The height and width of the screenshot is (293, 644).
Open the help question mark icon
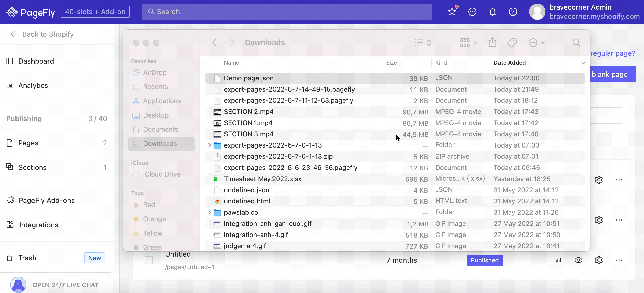click(x=513, y=12)
